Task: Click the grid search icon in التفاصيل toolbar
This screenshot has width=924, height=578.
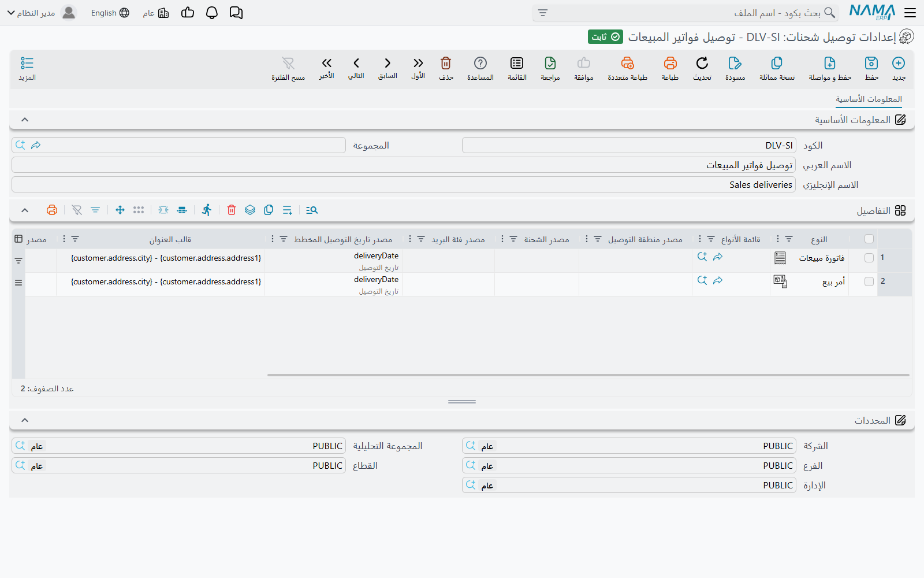Action: coord(312,210)
